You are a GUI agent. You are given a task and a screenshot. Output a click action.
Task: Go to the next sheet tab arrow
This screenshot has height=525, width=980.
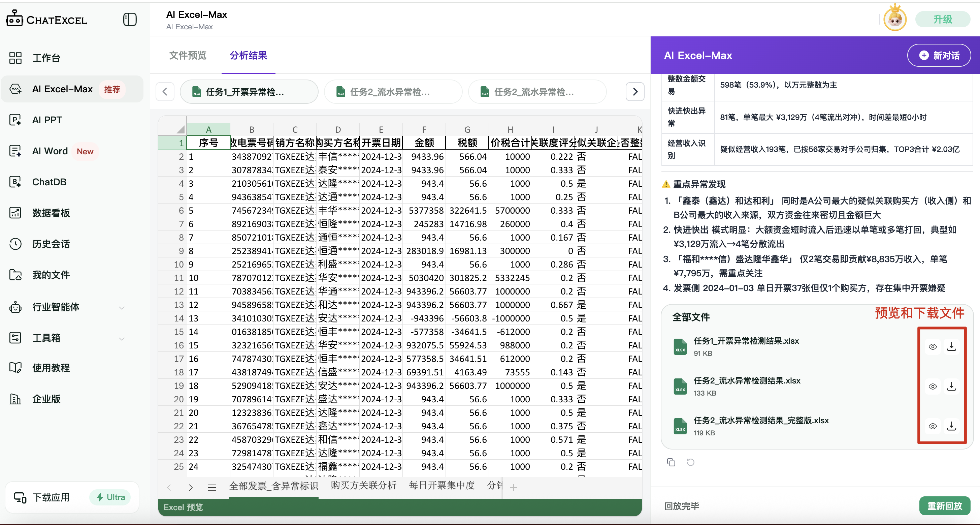pos(191,487)
